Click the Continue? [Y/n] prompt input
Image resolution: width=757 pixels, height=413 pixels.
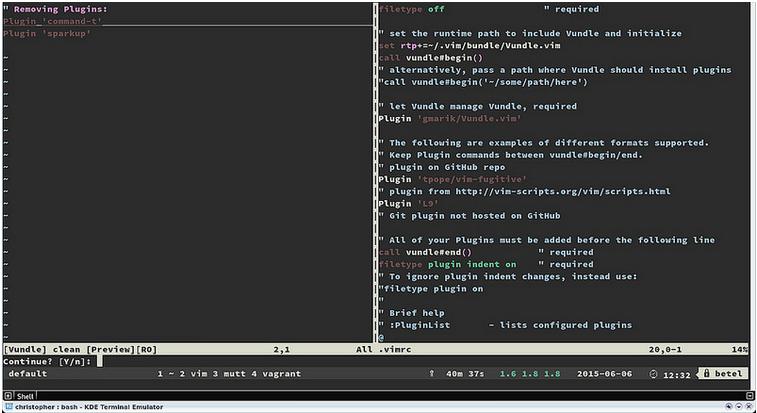click(x=100, y=361)
